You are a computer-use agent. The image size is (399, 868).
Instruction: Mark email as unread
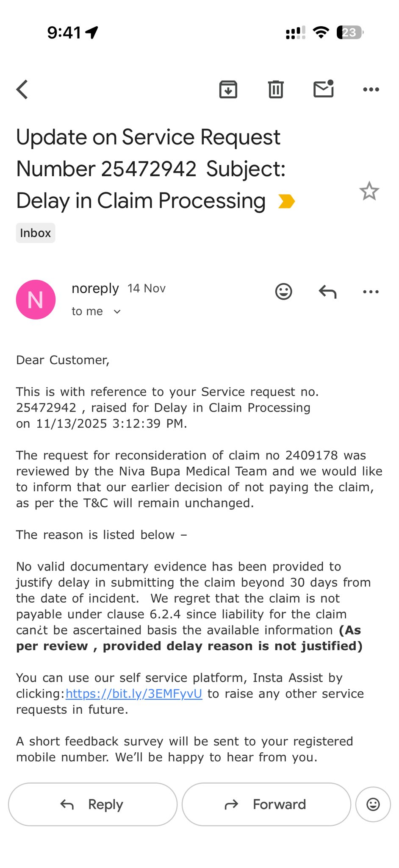(x=324, y=89)
